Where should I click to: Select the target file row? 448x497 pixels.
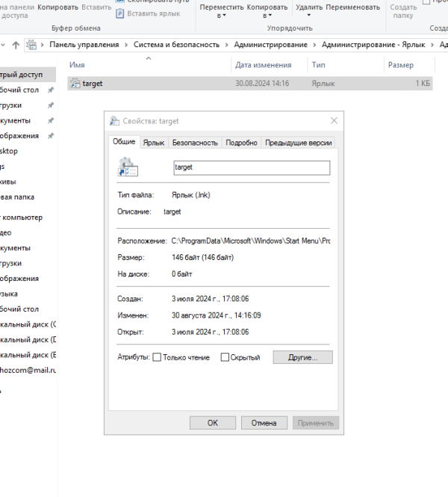(x=250, y=84)
